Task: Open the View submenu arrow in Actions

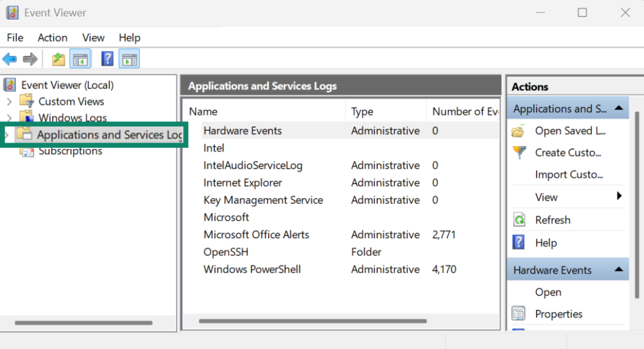Action: [x=619, y=197]
